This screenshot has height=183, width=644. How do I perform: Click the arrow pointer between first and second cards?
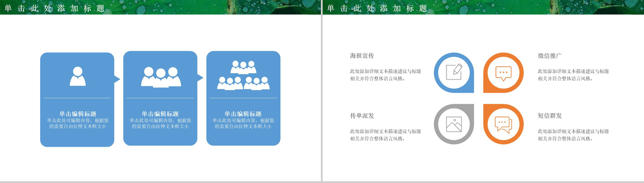pyautogui.click(x=117, y=79)
